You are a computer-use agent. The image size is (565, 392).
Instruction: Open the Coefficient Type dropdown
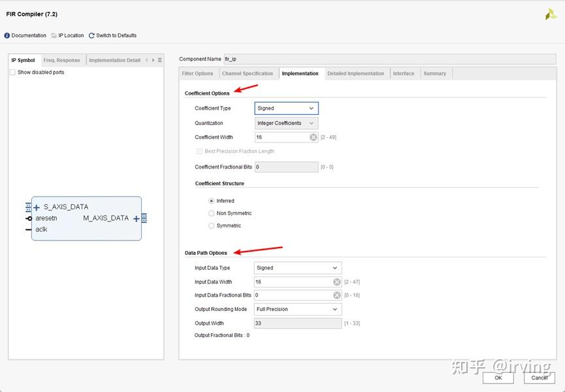tap(287, 108)
